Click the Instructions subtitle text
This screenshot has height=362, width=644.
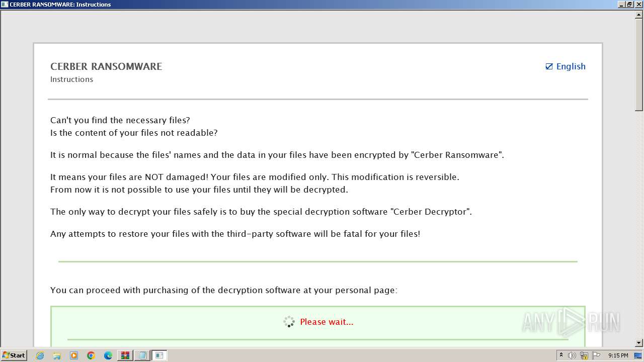[71, 79]
